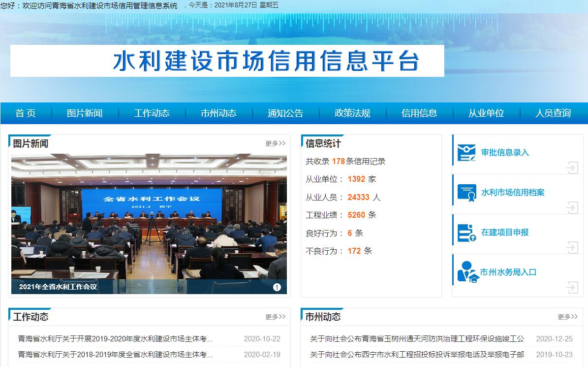Open the 2019-2020年度 水利建设市场主体 news link
The image size is (588, 367).
click(116, 339)
